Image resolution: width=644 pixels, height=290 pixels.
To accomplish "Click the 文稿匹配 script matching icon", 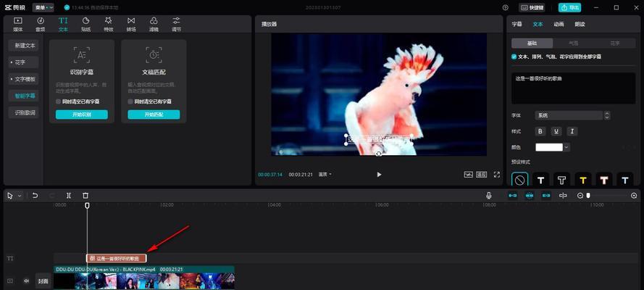I will [x=154, y=54].
